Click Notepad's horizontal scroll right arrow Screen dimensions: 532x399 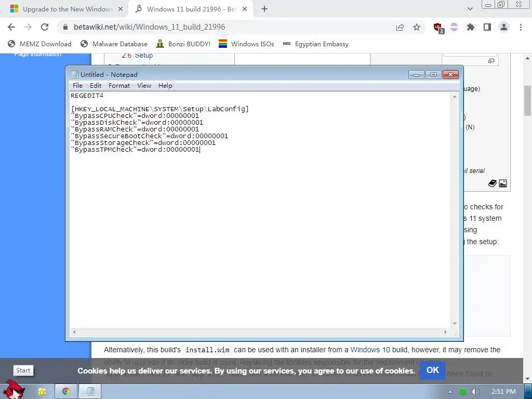click(445, 332)
